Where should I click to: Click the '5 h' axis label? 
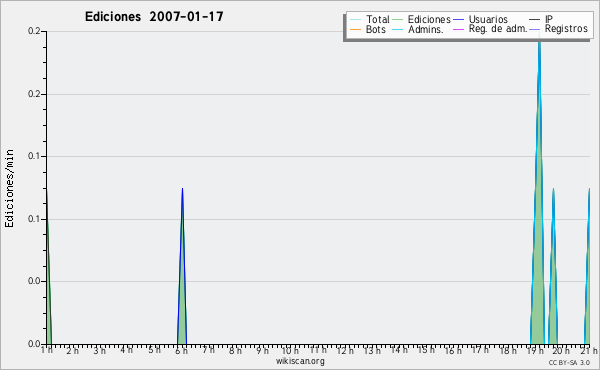(x=154, y=350)
